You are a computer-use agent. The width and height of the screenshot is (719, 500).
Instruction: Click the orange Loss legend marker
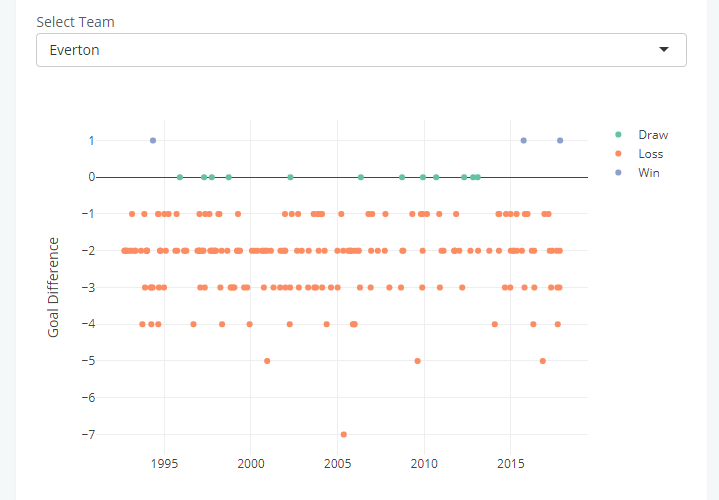618,154
